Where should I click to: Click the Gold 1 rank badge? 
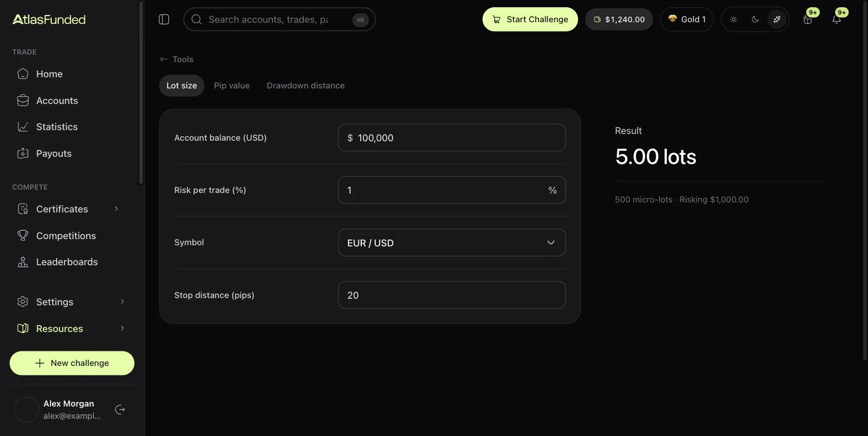pyautogui.click(x=687, y=19)
